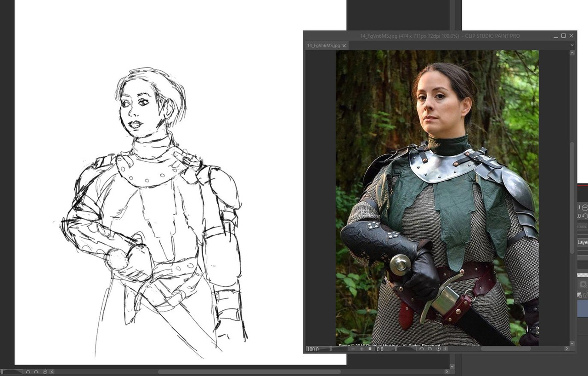The width and height of the screenshot is (588, 376).
Task: Rotate sketch canvas right
Action: click(36, 372)
